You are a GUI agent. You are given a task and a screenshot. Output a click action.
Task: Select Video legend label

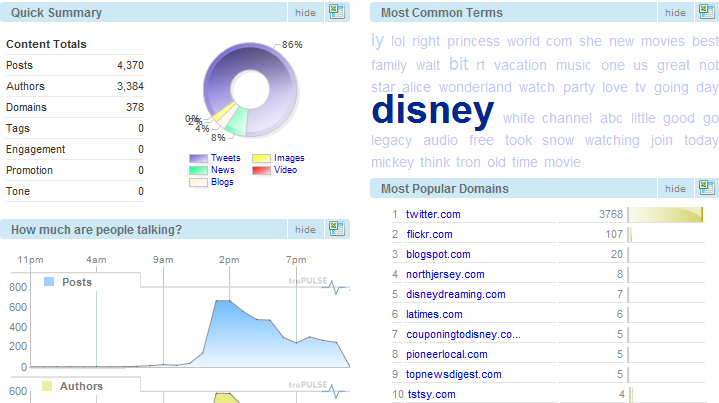pos(286,170)
